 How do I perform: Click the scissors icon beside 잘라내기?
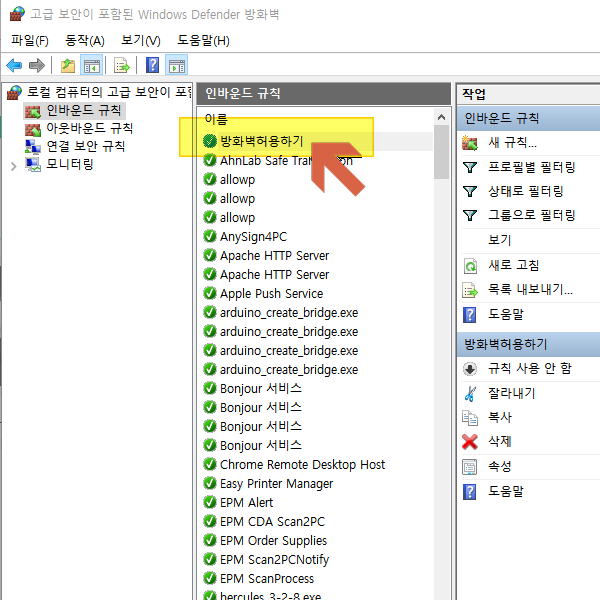[x=470, y=393]
